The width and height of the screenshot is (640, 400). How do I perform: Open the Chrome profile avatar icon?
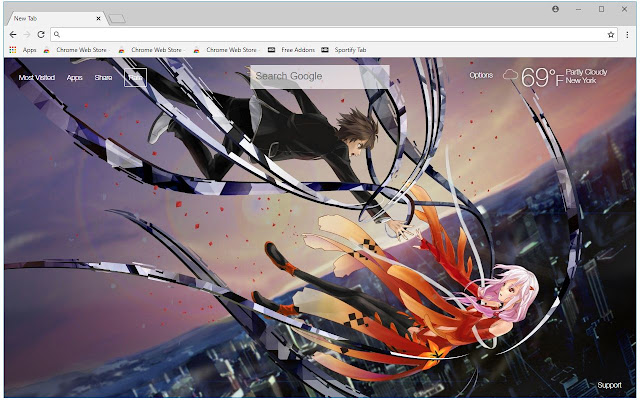pyautogui.click(x=556, y=9)
